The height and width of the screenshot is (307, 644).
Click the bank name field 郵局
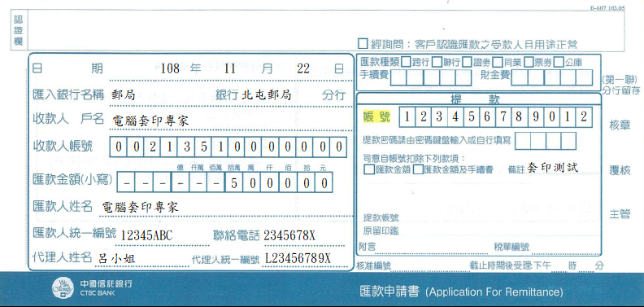(x=124, y=95)
